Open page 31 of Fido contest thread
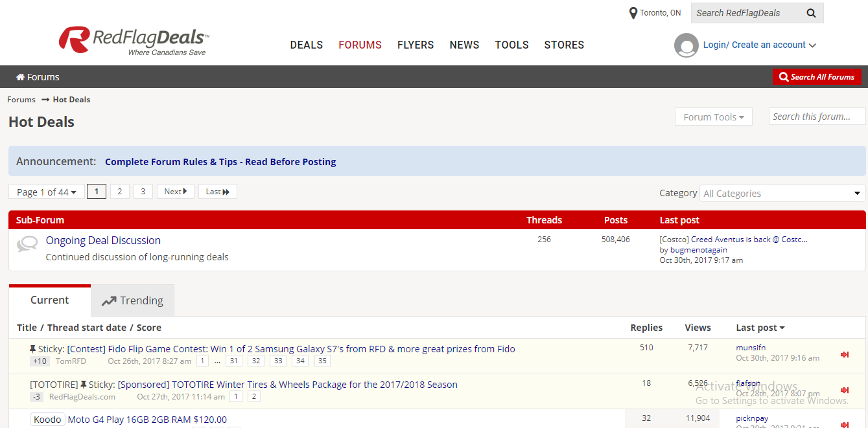The width and height of the screenshot is (868, 428). (234, 361)
